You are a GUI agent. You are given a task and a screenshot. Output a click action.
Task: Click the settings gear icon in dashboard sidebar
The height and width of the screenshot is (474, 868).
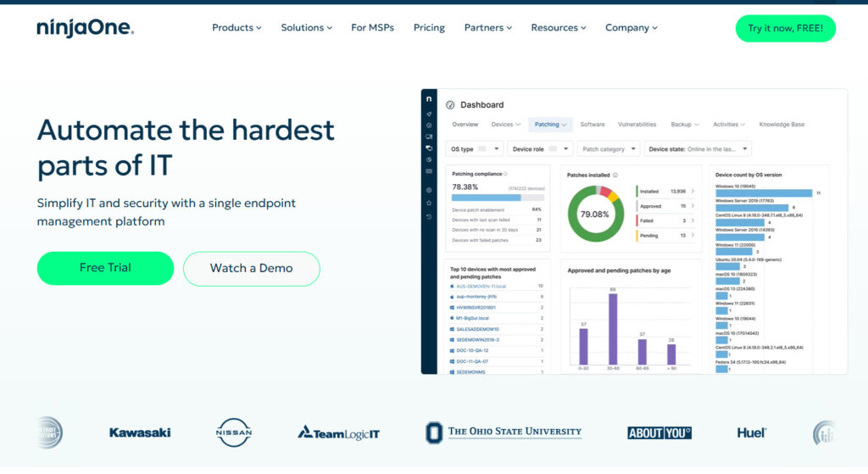coord(429,190)
